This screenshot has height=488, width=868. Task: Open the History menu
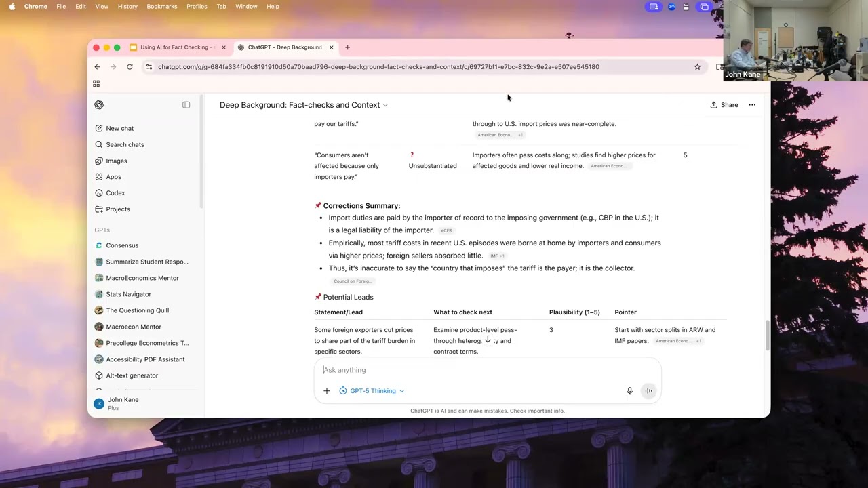127,7
